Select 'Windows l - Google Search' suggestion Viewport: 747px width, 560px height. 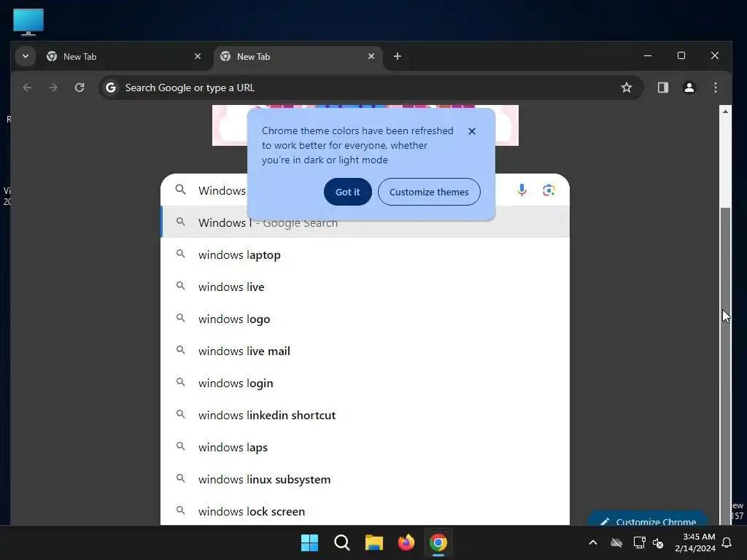(x=365, y=222)
